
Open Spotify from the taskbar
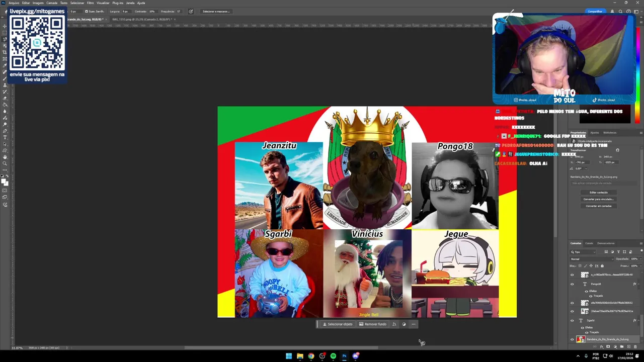(x=333, y=356)
